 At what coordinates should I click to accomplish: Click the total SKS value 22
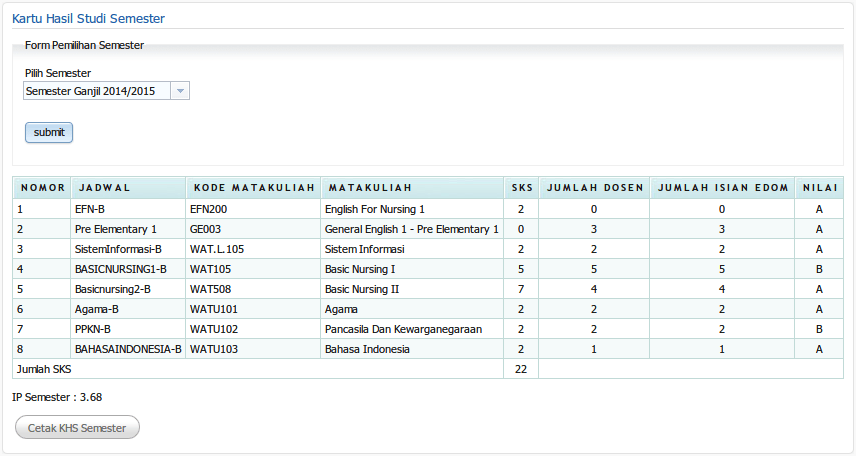click(521, 369)
